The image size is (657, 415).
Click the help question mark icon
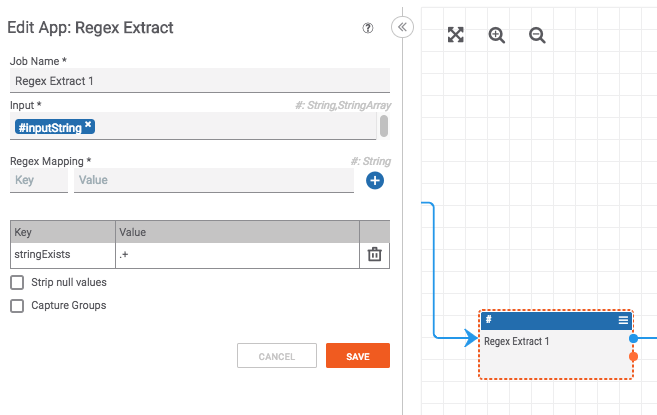click(368, 28)
